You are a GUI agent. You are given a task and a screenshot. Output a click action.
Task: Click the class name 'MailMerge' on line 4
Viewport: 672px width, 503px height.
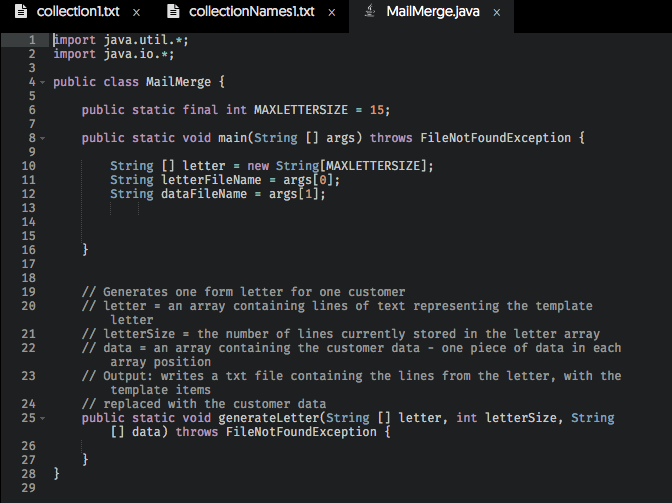(x=178, y=82)
